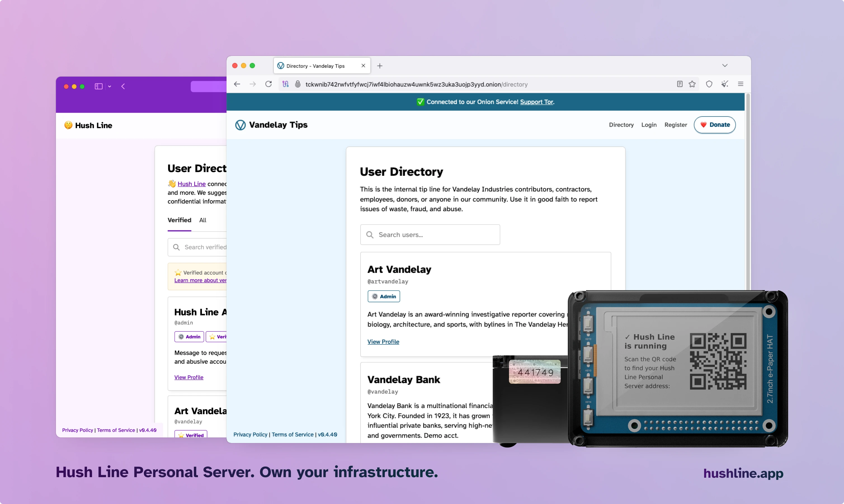Image resolution: width=844 pixels, height=504 pixels.
Task: Open the Login page
Action: pyautogui.click(x=649, y=125)
